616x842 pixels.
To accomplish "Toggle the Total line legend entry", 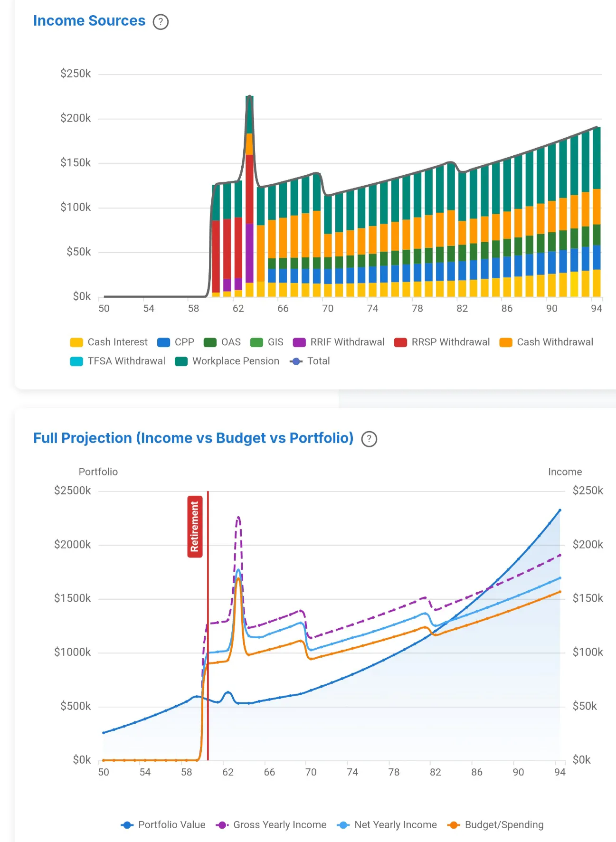I will pyautogui.click(x=310, y=361).
